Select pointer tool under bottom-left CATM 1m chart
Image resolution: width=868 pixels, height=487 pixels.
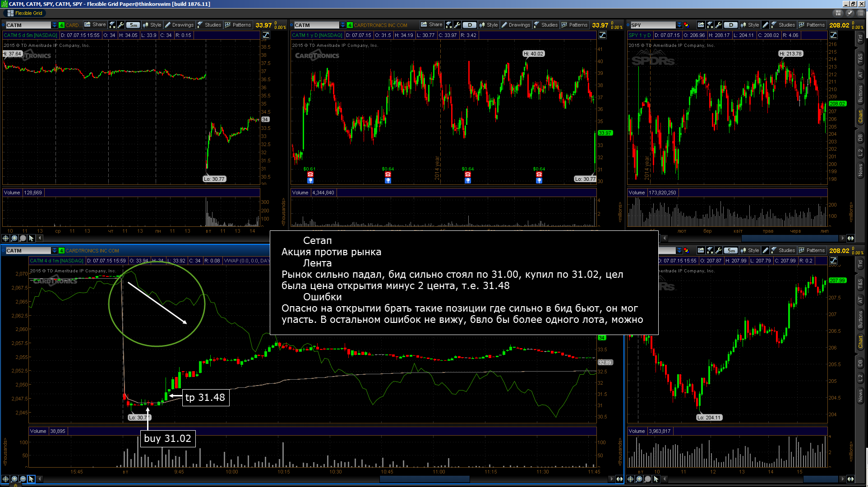32,479
